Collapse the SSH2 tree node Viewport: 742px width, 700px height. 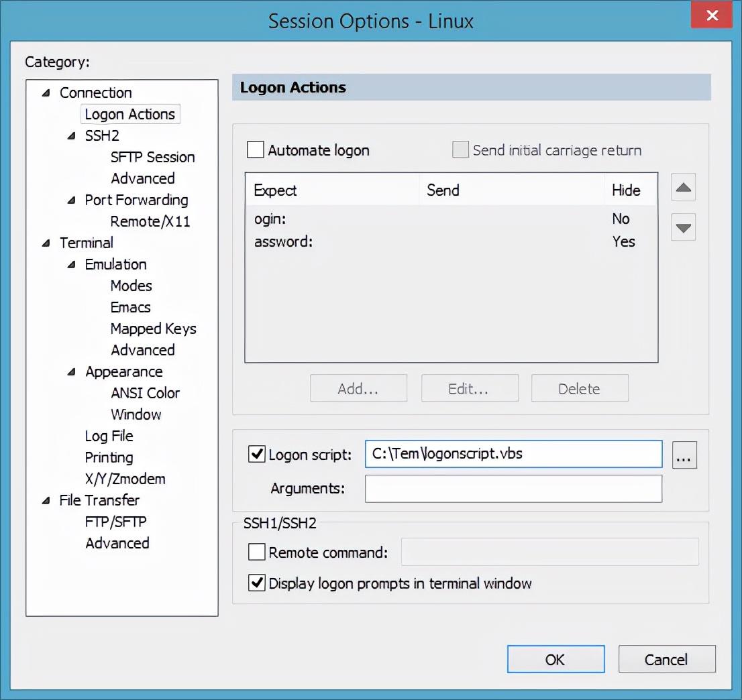[72, 136]
